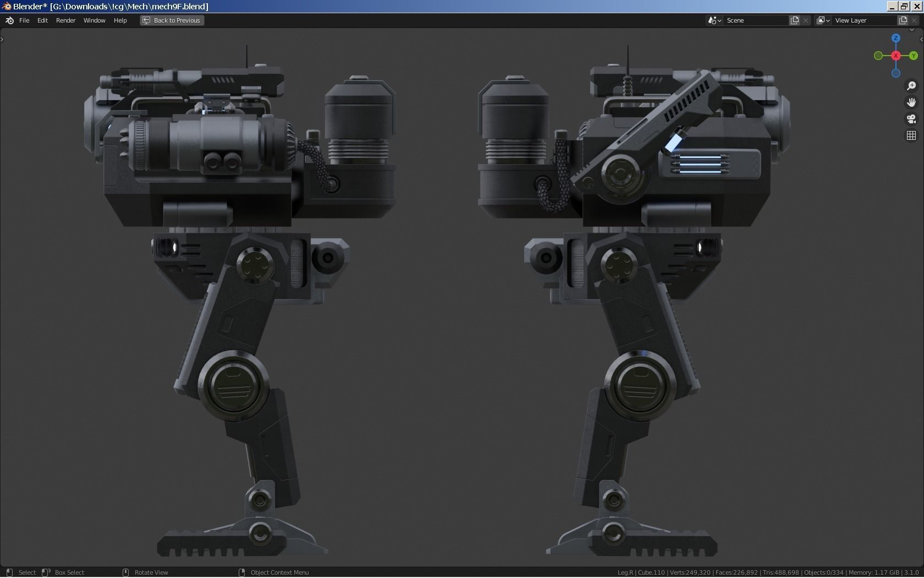Remove the View Layer with the X button
924x578 pixels.
click(x=914, y=20)
